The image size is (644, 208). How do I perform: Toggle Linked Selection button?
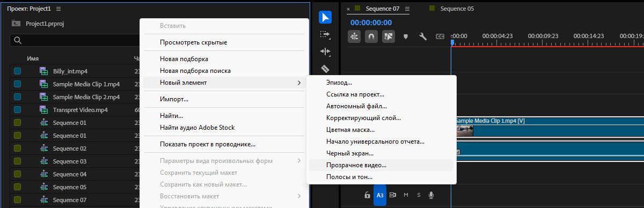(x=389, y=36)
